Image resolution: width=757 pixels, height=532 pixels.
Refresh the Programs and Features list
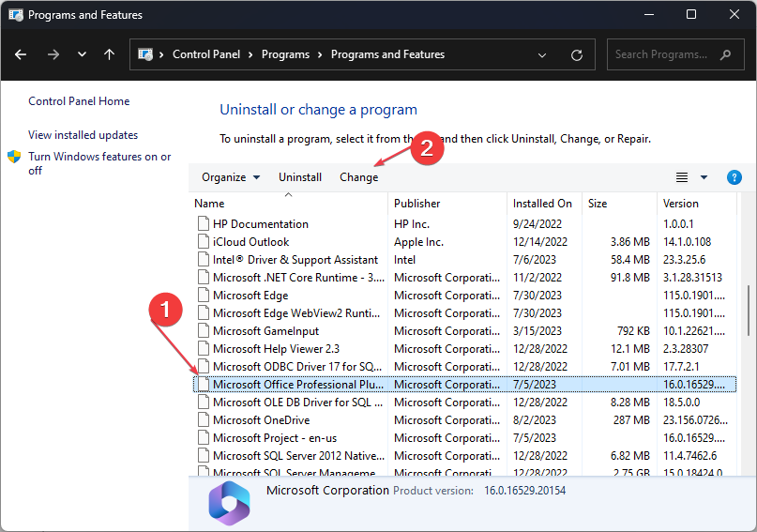577,54
